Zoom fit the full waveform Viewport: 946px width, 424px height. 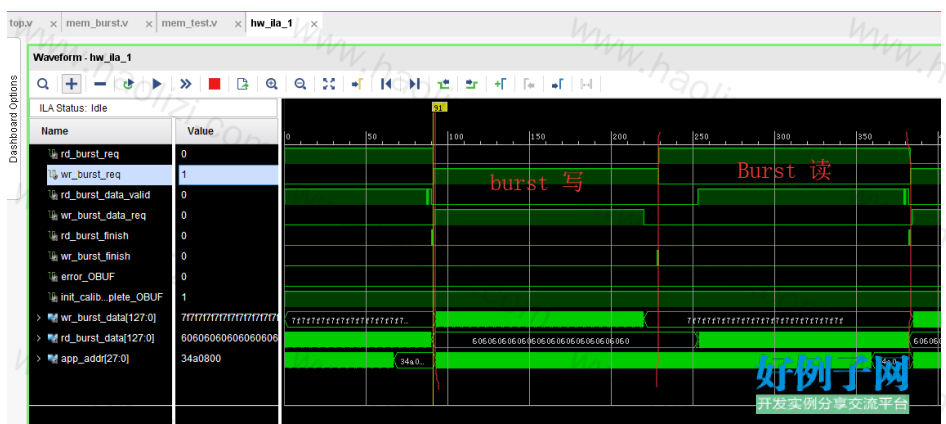pyautogui.click(x=328, y=84)
